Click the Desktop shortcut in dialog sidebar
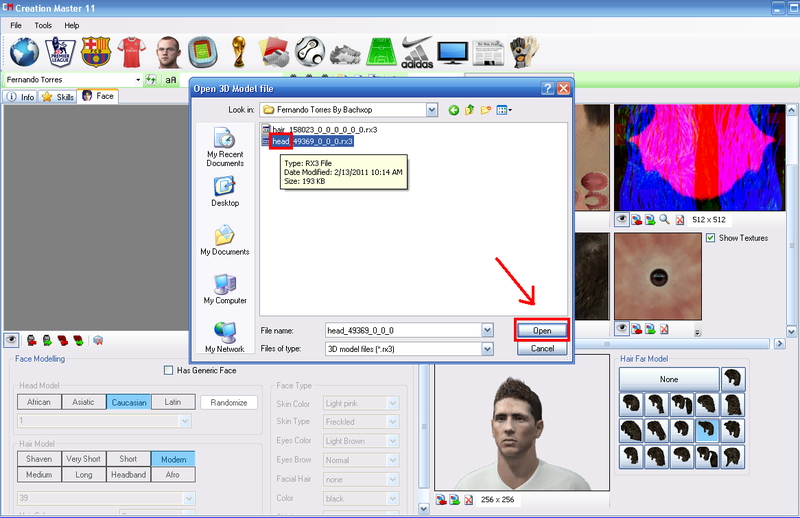The height and width of the screenshot is (518, 800). (x=225, y=190)
